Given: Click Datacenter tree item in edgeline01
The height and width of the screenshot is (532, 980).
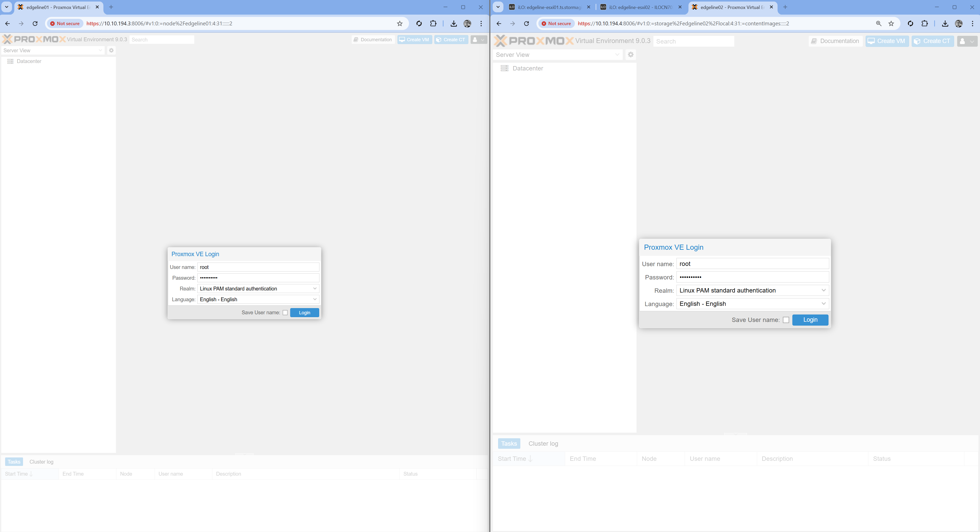Looking at the screenshot, I should [29, 61].
